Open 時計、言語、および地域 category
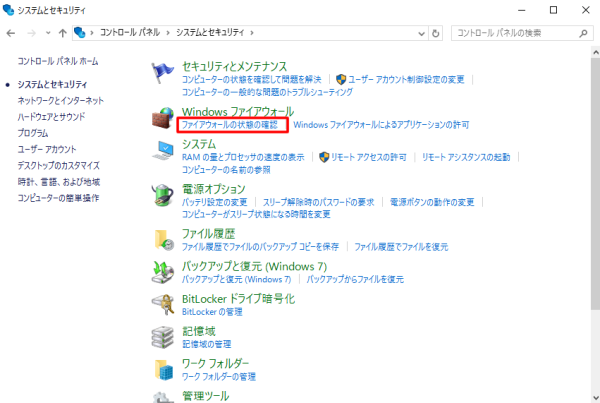The width and height of the screenshot is (600, 403). coord(59,182)
